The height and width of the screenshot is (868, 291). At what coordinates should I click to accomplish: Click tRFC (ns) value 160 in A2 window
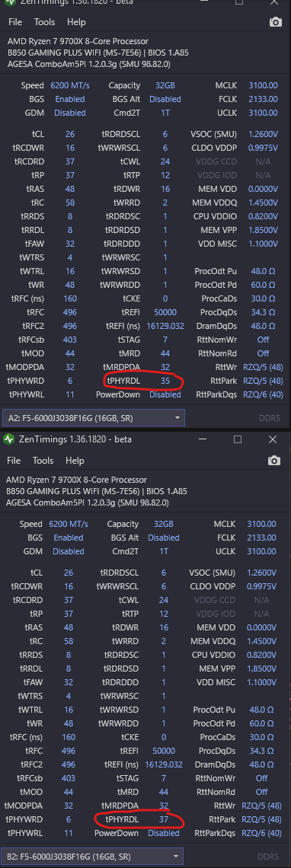click(x=70, y=298)
